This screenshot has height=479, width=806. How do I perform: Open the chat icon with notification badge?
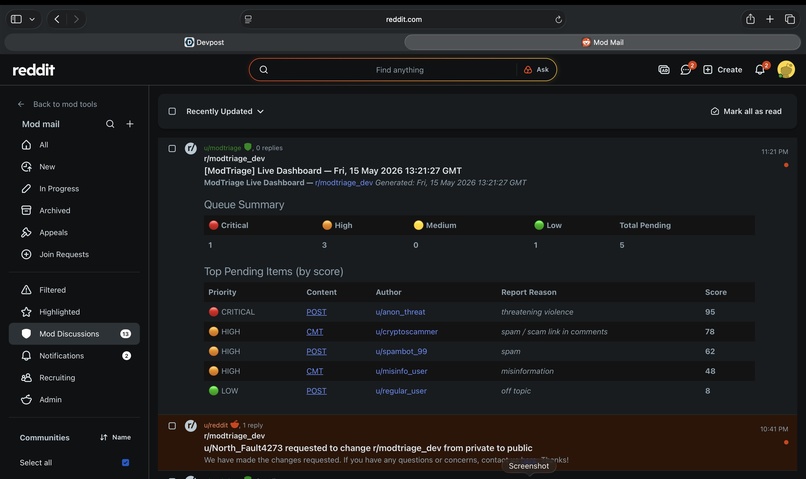[686, 69]
